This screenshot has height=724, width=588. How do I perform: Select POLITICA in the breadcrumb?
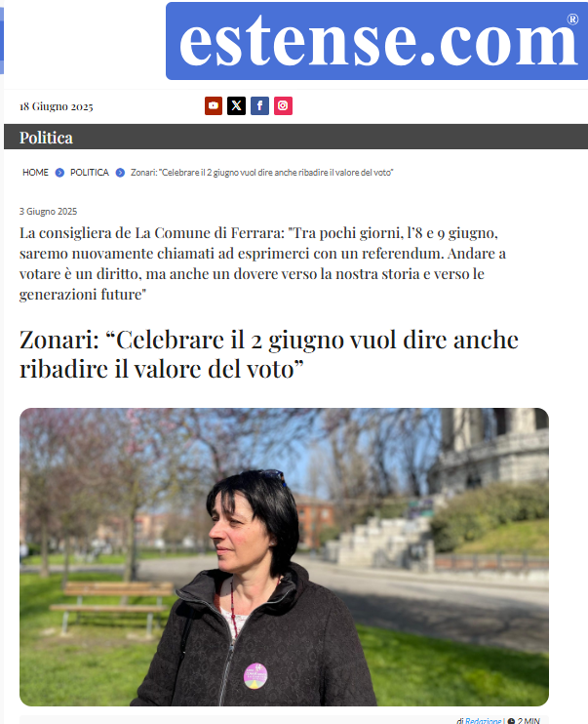click(x=90, y=173)
